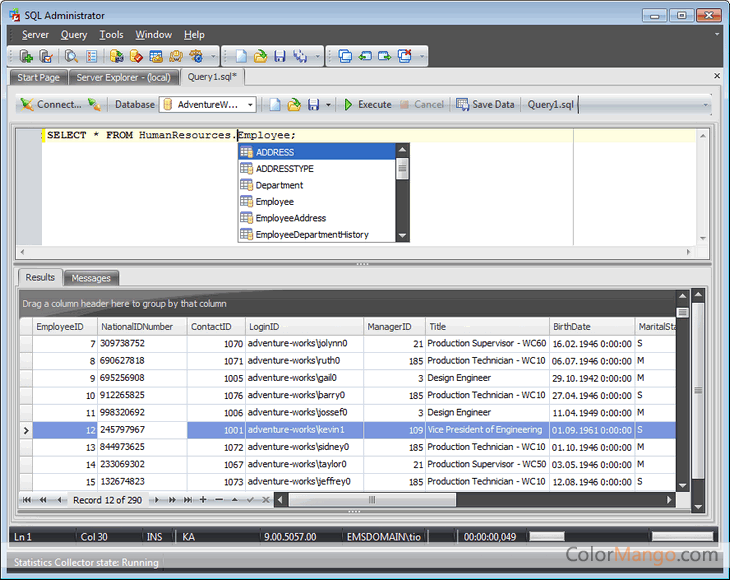This screenshot has width=730, height=580.
Task: Click the results grid horizontal scrollbar thumb
Action: coord(372,500)
